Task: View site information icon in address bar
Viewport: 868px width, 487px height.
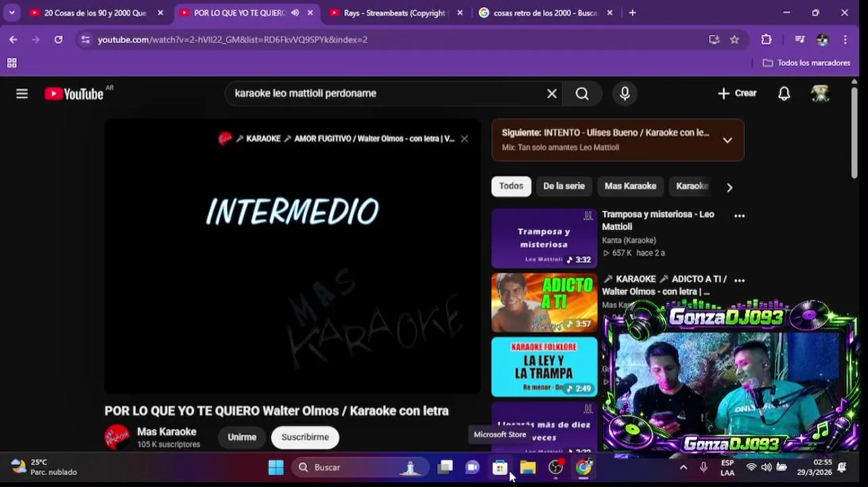Action: click(85, 40)
